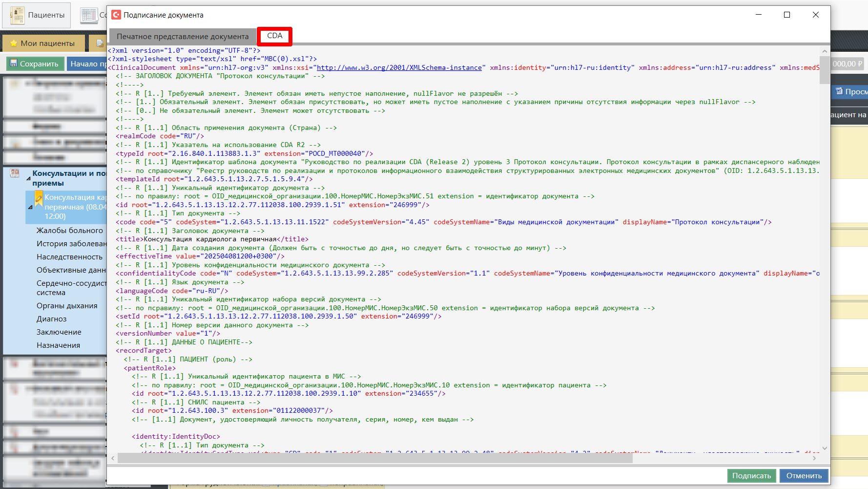Open the Диагноз section in tree
Viewport: 868px width, 489px height.
pos(52,319)
